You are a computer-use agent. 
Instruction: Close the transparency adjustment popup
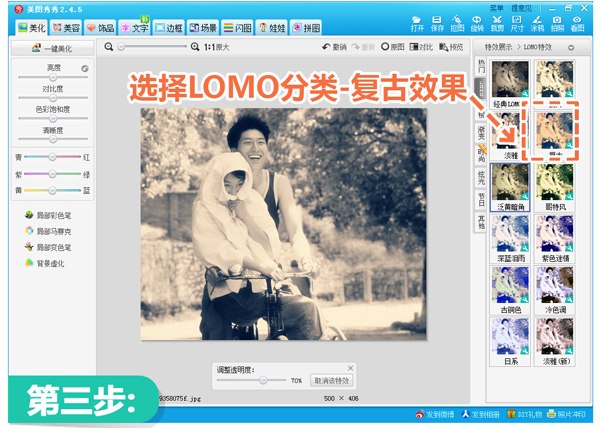point(350,367)
